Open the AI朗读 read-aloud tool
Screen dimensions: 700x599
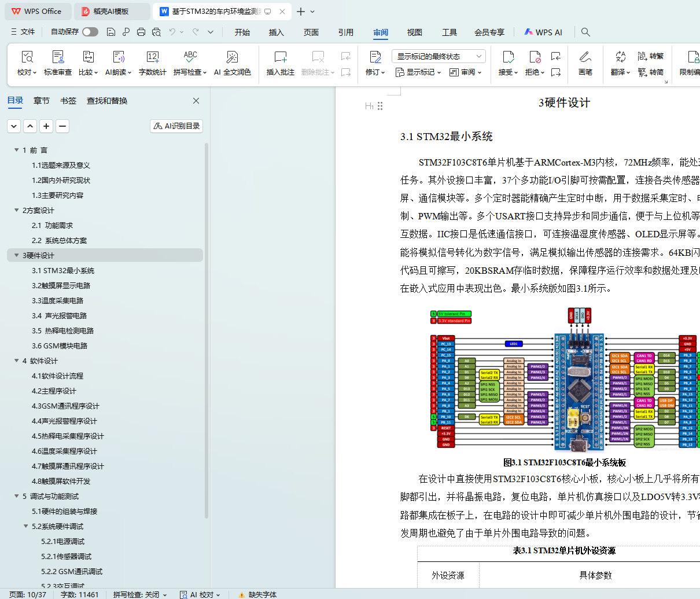[x=118, y=57]
